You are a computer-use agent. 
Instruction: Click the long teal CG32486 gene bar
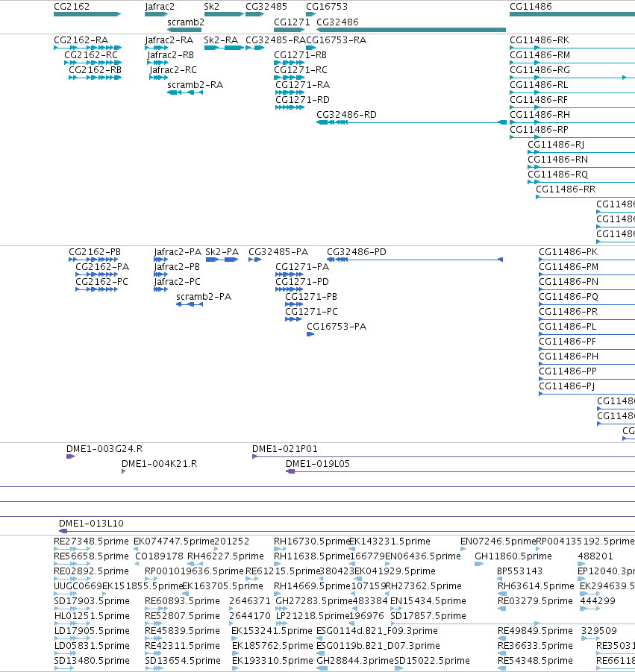(411, 30)
